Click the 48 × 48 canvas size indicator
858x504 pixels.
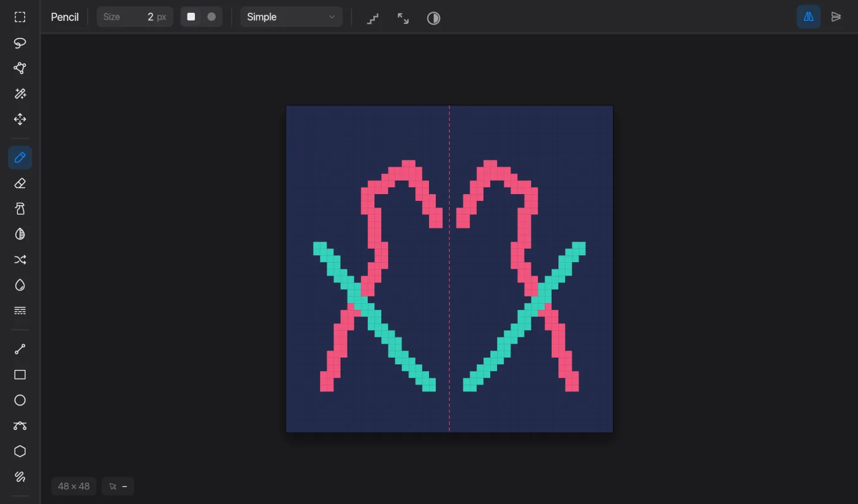tap(74, 486)
